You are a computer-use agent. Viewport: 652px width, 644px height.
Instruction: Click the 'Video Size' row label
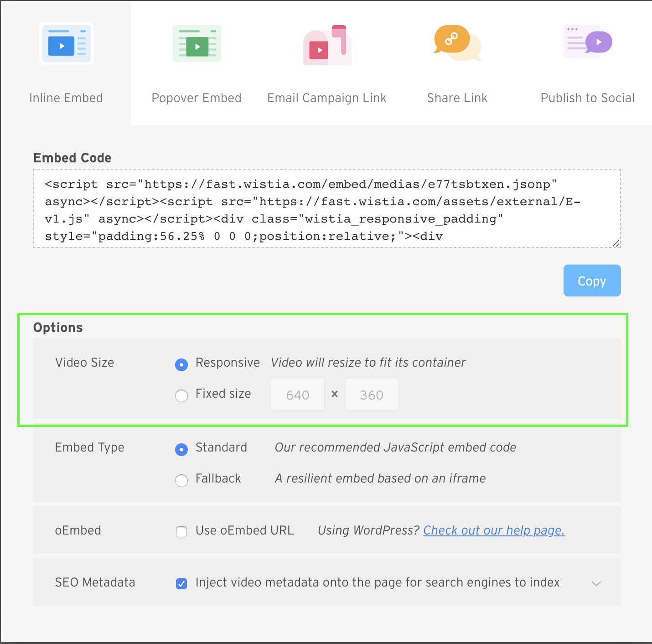tap(85, 363)
